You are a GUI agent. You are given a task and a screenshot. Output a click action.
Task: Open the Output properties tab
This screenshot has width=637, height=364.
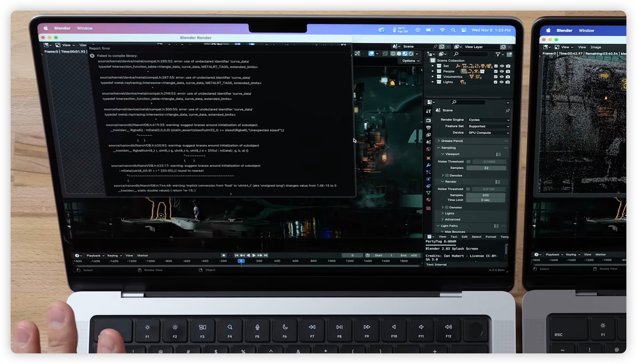click(428, 127)
